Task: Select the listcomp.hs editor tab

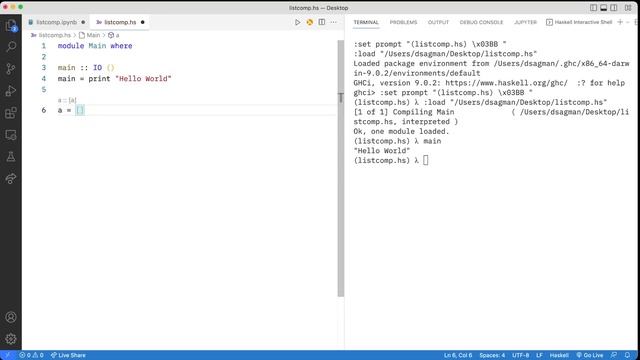Action: (x=120, y=22)
